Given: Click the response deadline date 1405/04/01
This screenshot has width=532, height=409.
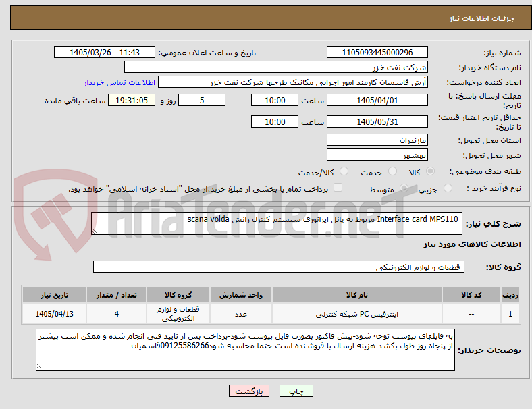Looking at the screenshot, I should [x=377, y=100].
